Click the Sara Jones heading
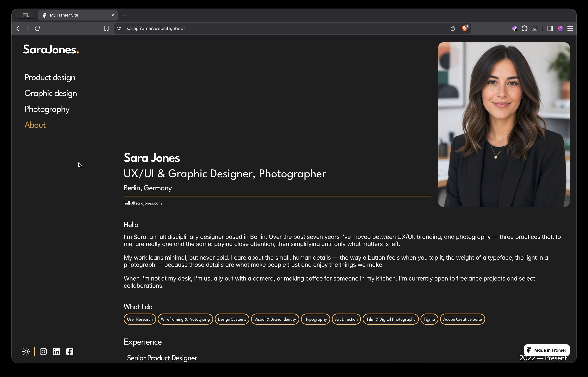The image size is (588, 377). pyautogui.click(x=152, y=158)
